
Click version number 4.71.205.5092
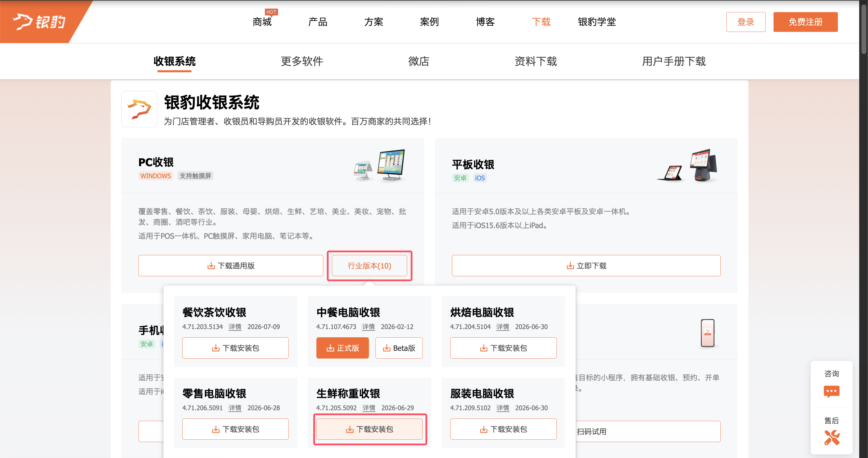[336, 408]
